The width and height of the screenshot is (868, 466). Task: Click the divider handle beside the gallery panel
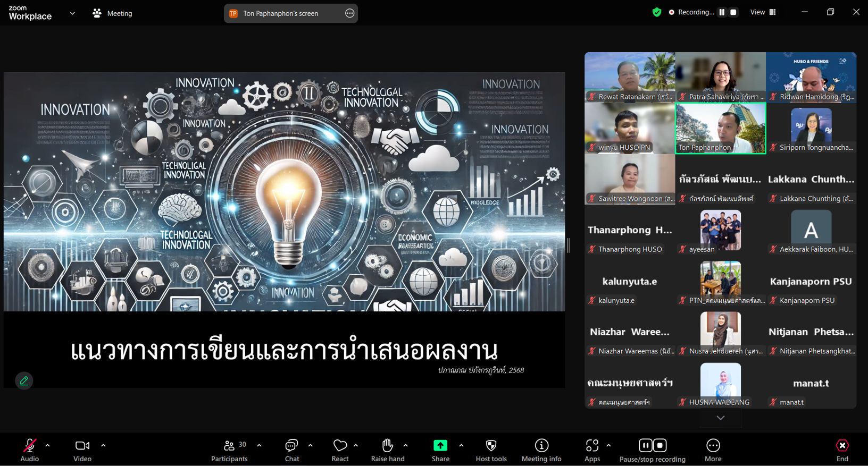[568, 245]
